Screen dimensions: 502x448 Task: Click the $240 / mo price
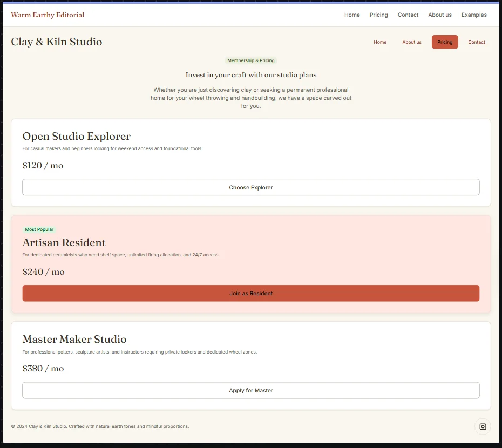click(x=43, y=271)
